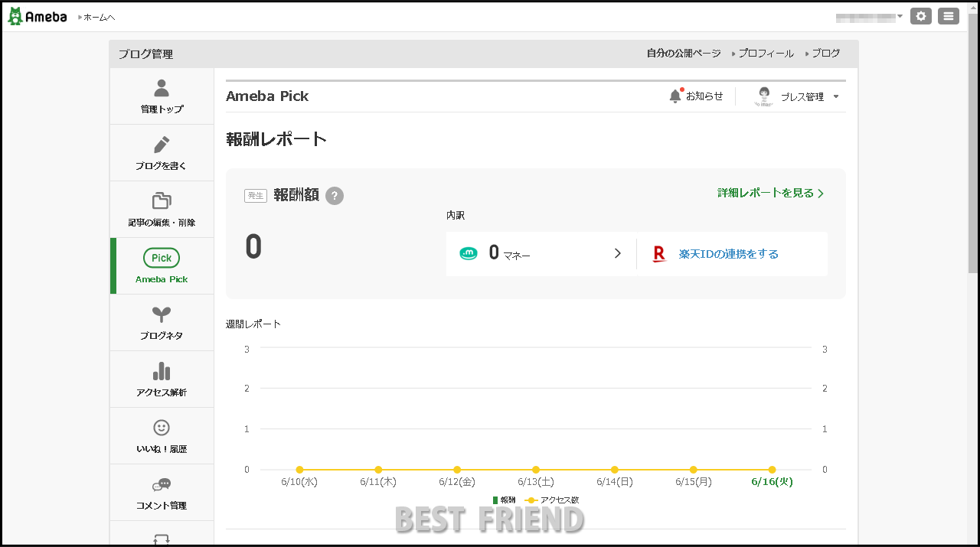The image size is (980, 547).
Task: Toggle the 報酬 legend entry
Action: [505, 500]
